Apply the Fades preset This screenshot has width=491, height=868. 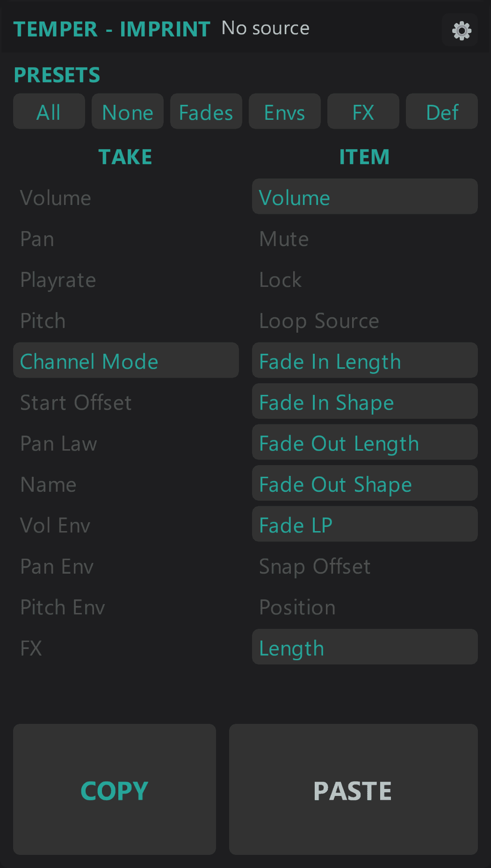point(206,111)
